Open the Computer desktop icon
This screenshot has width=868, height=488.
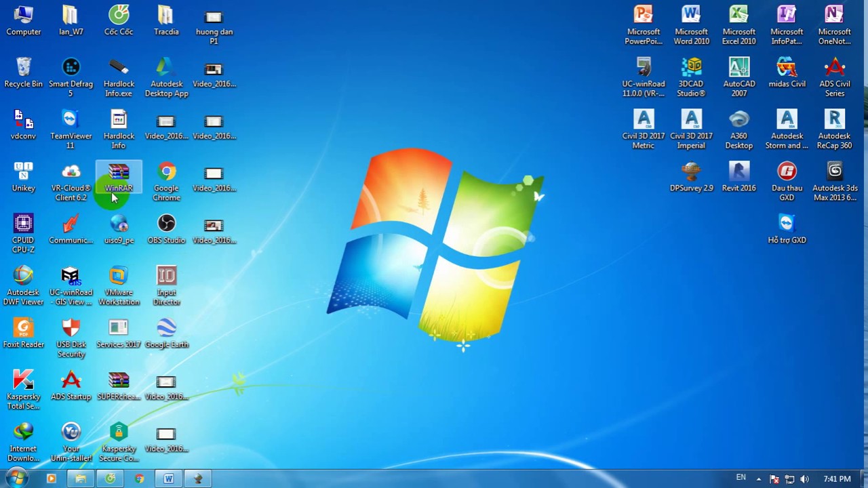pos(23,20)
